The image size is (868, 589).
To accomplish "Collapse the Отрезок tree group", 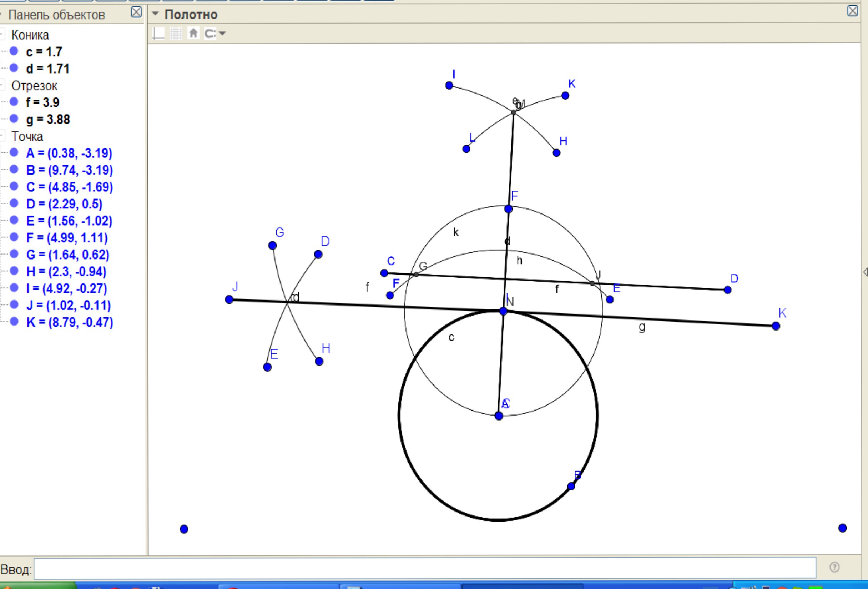I will point(2,86).
